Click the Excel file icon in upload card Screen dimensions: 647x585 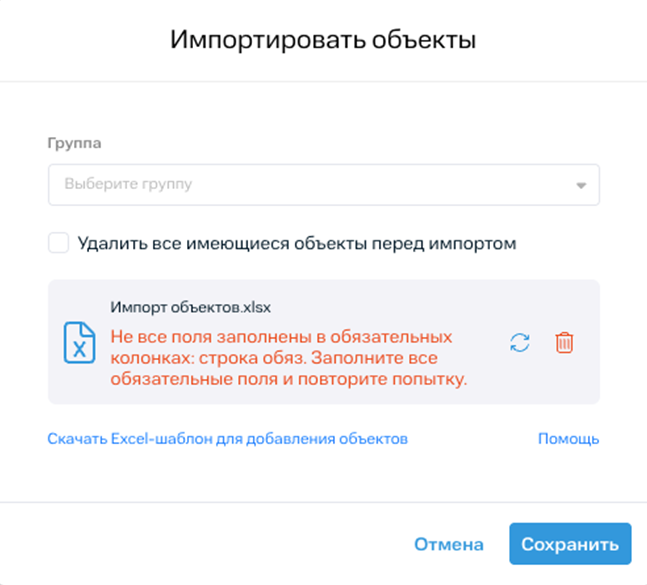click(x=79, y=342)
